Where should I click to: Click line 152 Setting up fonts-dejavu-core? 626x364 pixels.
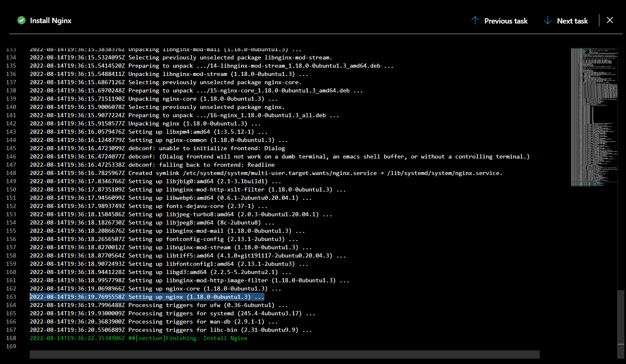149,206
